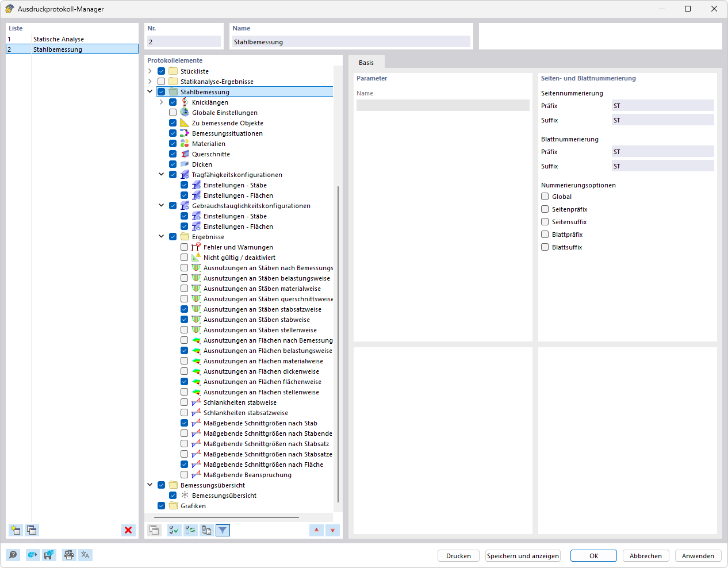
Task: Create a new protocol list entry
Action: coord(16,530)
